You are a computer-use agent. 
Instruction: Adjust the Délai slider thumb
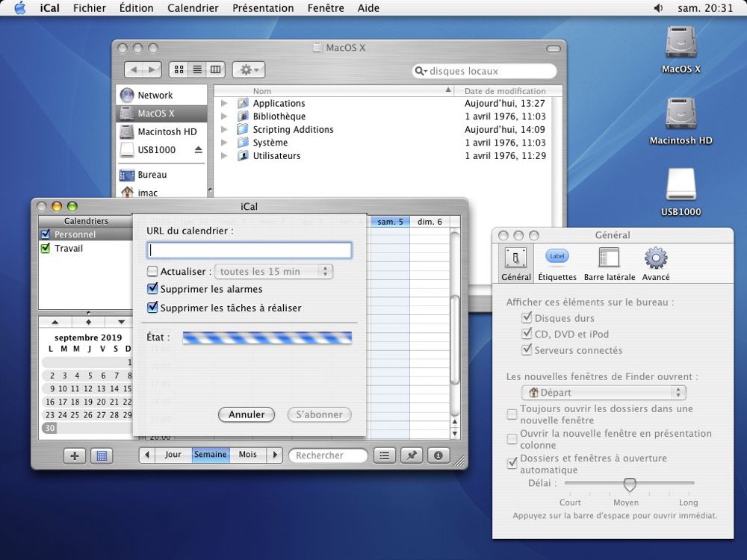point(630,485)
